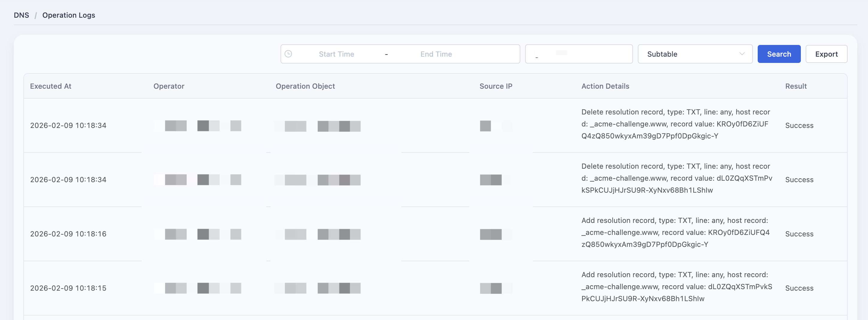This screenshot has height=320, width=868.
Task: Click the DNS breadcrumb link
Action: click(21, 15)
